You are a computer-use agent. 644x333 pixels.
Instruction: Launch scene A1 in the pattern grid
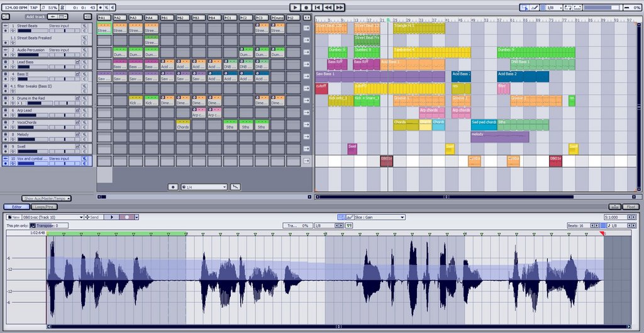[x=104, y=18]
